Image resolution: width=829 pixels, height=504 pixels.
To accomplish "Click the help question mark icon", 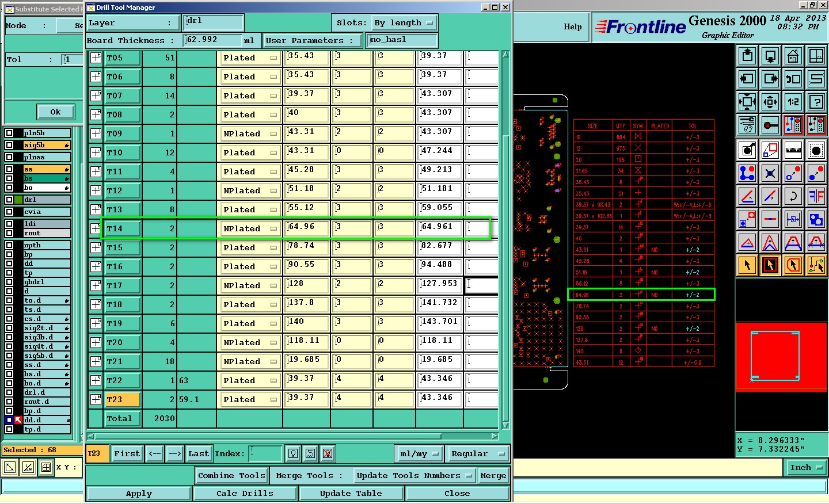I will pos(816,102).
